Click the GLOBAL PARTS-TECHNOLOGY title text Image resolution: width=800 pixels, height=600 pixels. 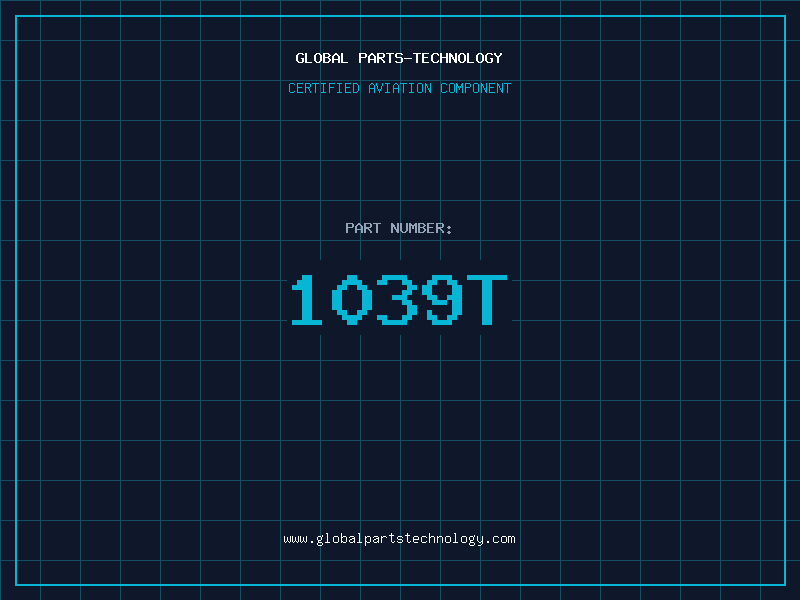(399, 58)
